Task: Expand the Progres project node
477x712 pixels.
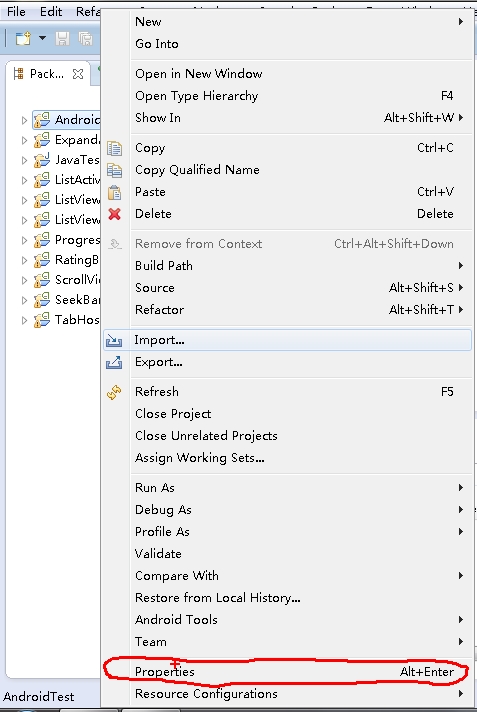Action: pos(25,240)
